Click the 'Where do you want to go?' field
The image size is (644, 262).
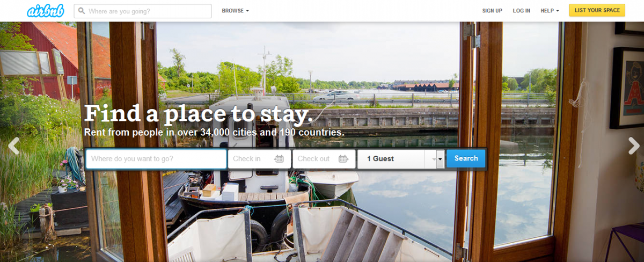tap(156, 159)
